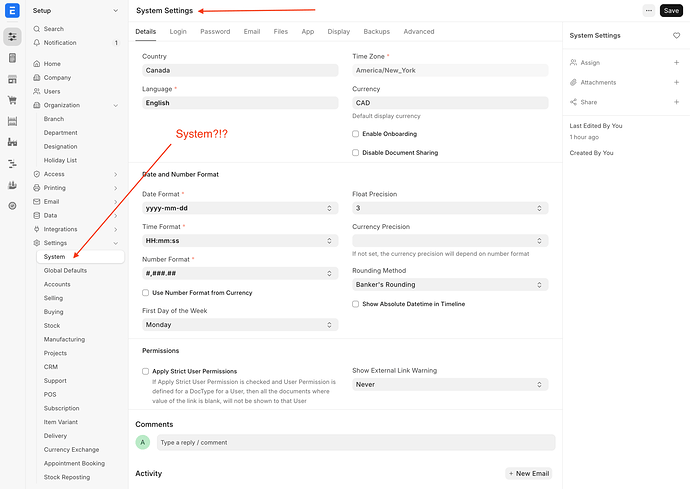
Task: Click the printer icon beside Printing
Action: coord(37,188)
